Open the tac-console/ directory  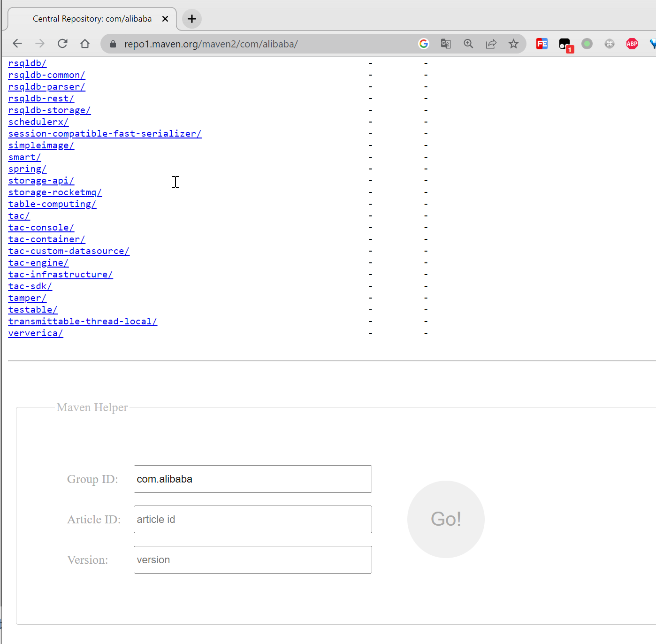coord(41,228)
